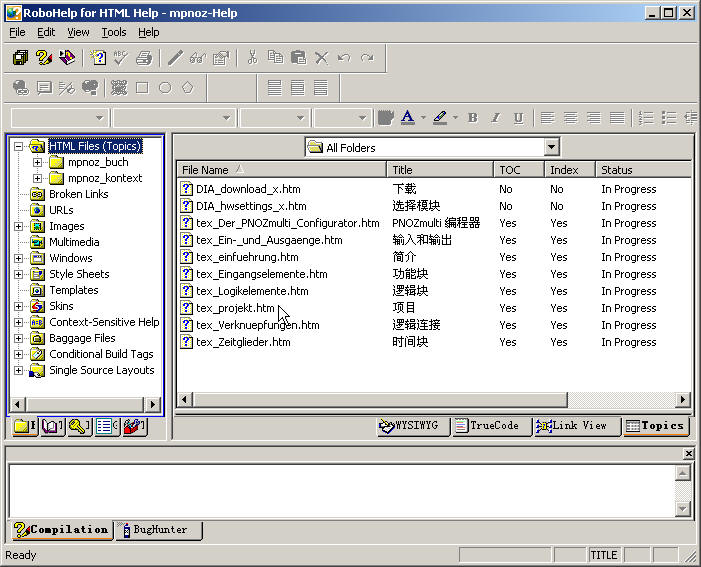Expand the Single Source Layouts node
Image resolution: width=701 pixels, height=567 pixels.
[18, 370]
